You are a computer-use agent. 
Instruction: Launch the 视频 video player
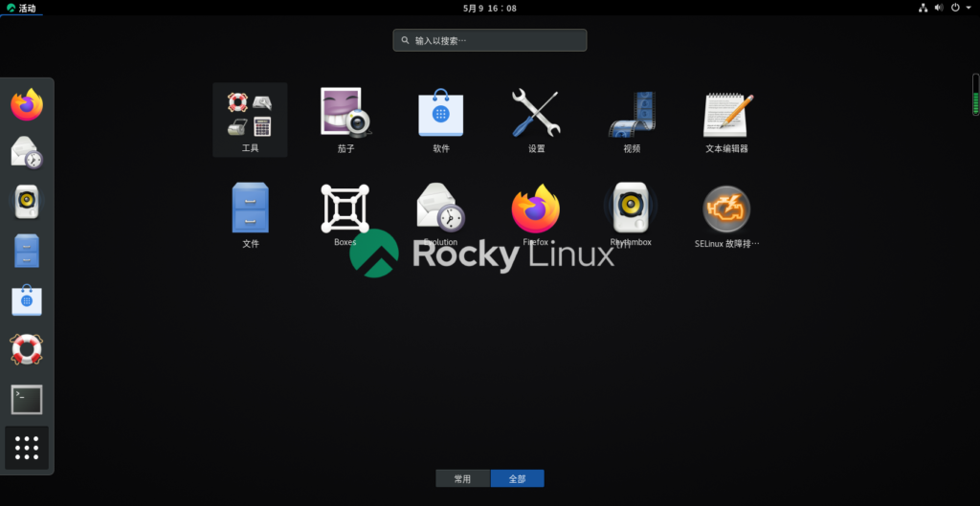click(x=632, y=120)
